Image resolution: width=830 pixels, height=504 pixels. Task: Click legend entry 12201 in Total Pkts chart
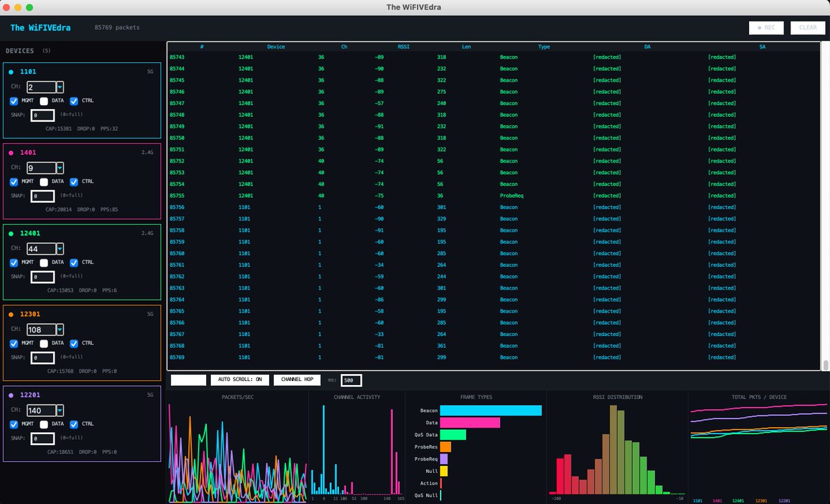tap(783, 500)
